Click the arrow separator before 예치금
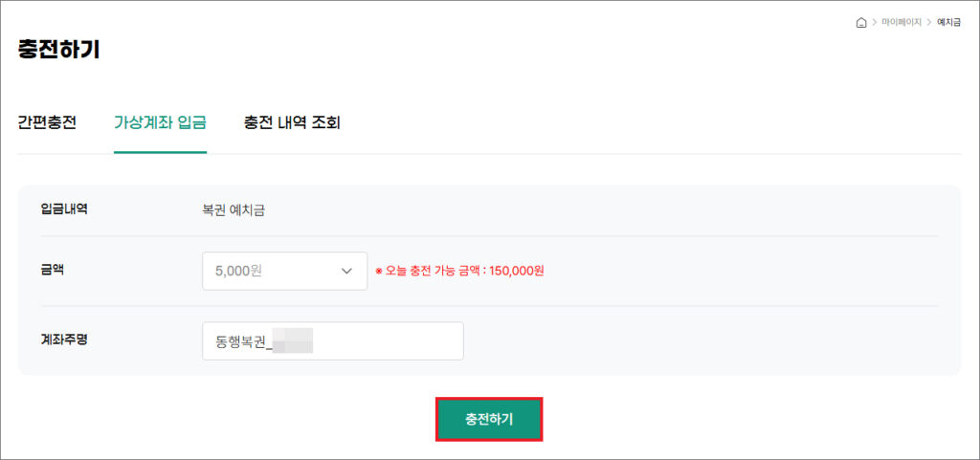980x460 pixels. [x=927, y=23]
